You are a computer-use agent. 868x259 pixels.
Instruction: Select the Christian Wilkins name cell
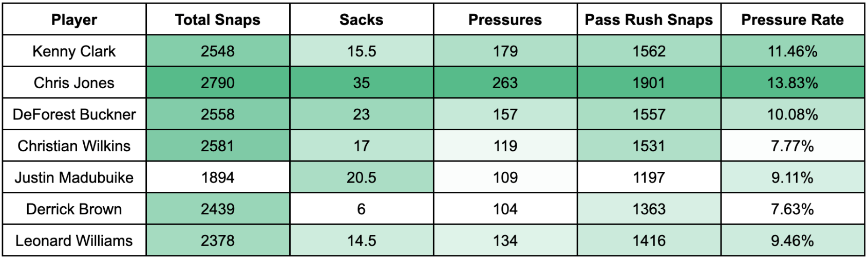(x=74, y=146)
